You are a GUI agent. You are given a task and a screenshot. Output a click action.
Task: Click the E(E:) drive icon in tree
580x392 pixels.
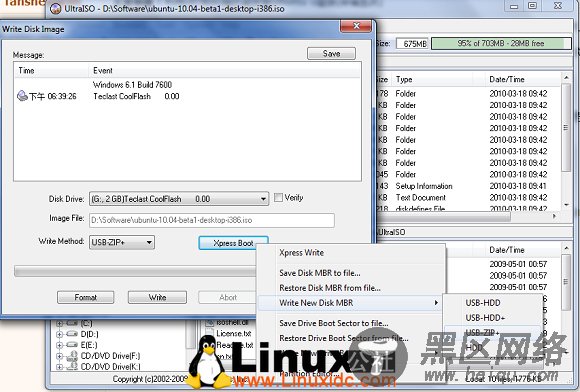click(72, 345)
